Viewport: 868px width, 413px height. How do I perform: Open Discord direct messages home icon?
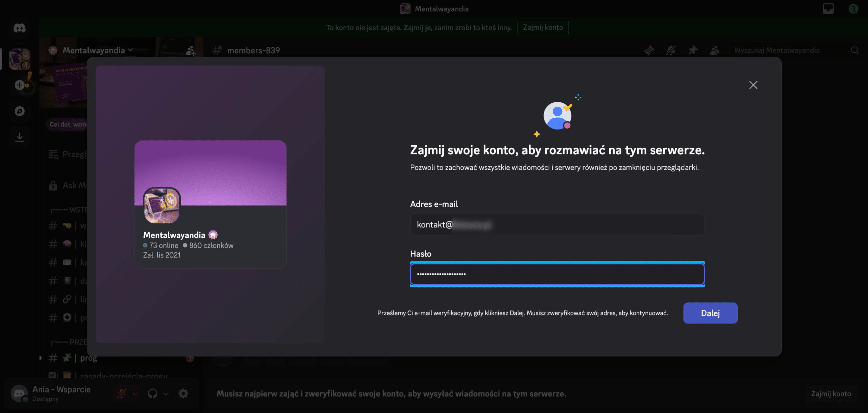[x=20, y=28]
